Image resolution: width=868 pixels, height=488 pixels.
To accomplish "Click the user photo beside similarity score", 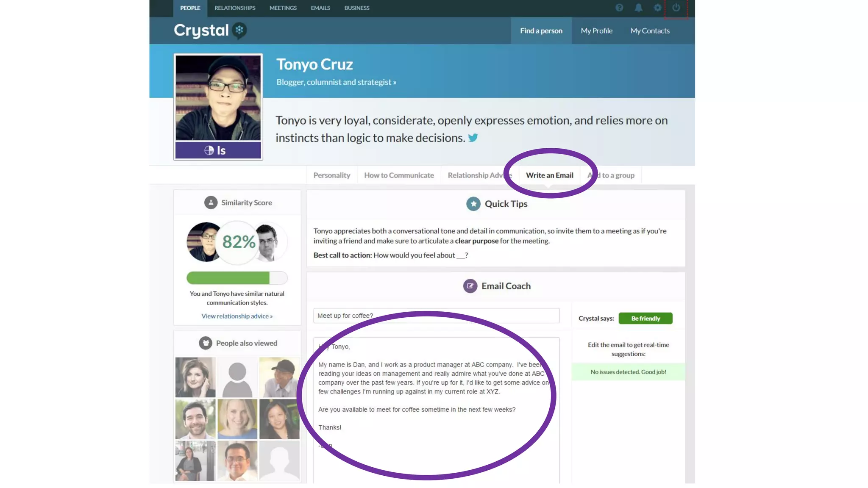I will [x=270, y=242].
